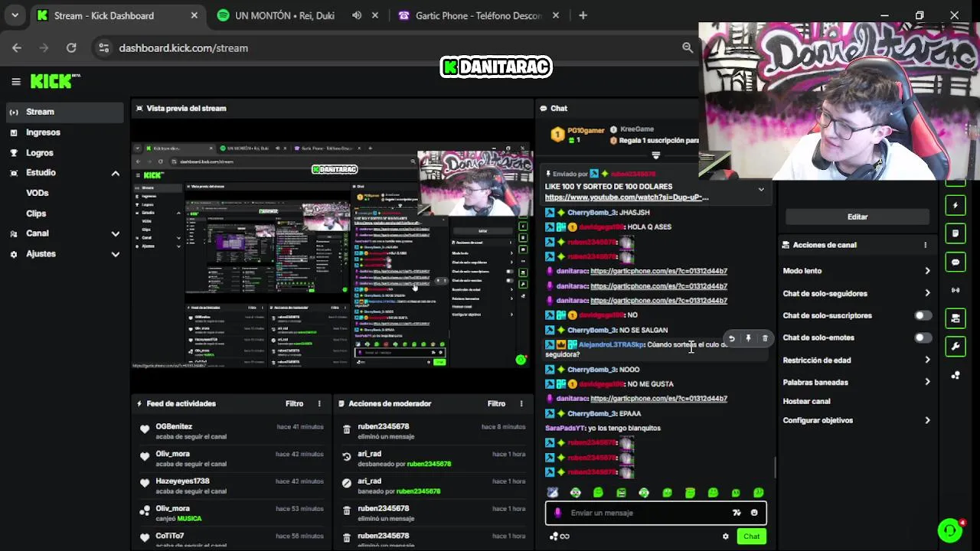This screenshot has width=980, height=551.
Task: Open the last danitarac garticphone link before EPAAA
Action: point(658,399)
